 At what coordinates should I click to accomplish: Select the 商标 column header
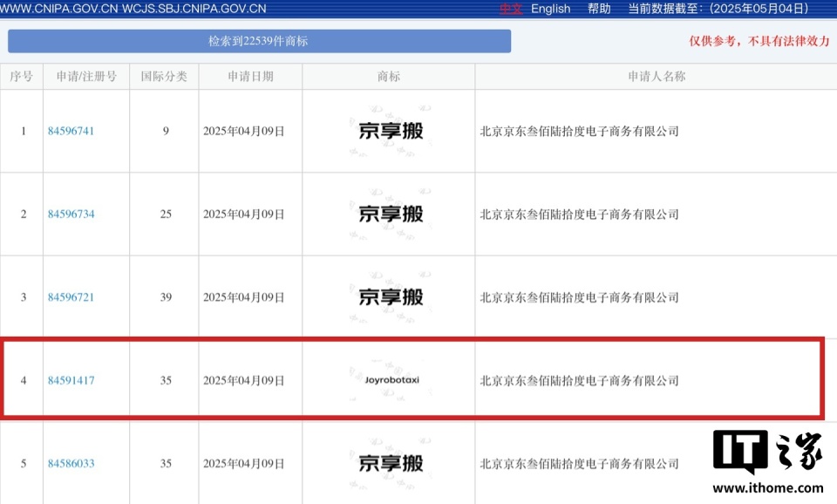coord(389,77)
